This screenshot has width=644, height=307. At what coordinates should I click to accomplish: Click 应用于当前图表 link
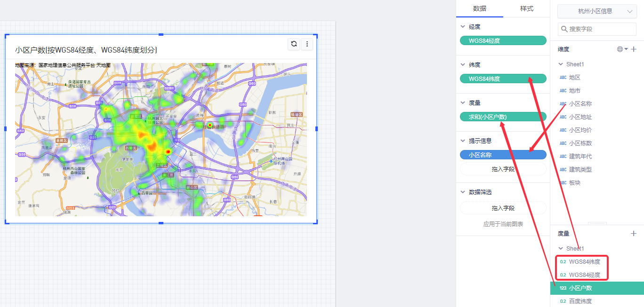pos(503,224)
